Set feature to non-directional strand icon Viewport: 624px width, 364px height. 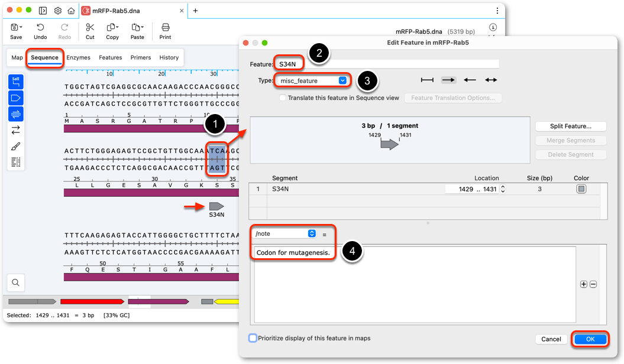(427, 80)
